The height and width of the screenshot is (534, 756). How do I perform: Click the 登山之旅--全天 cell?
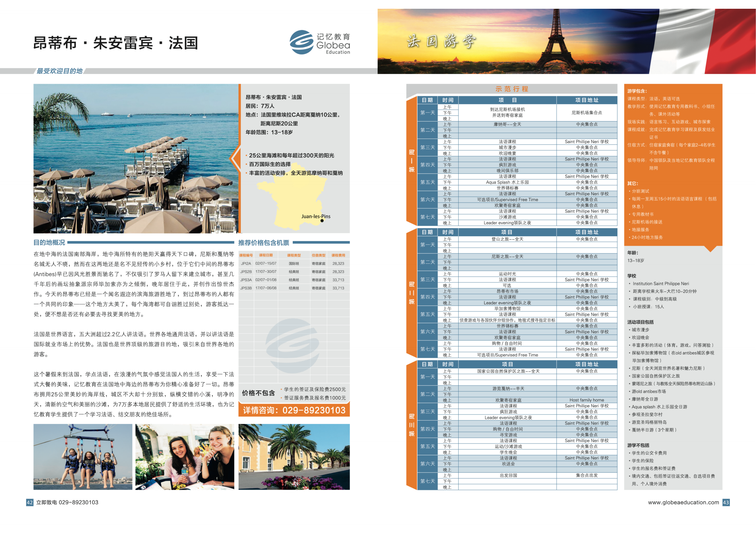point(507,239)
